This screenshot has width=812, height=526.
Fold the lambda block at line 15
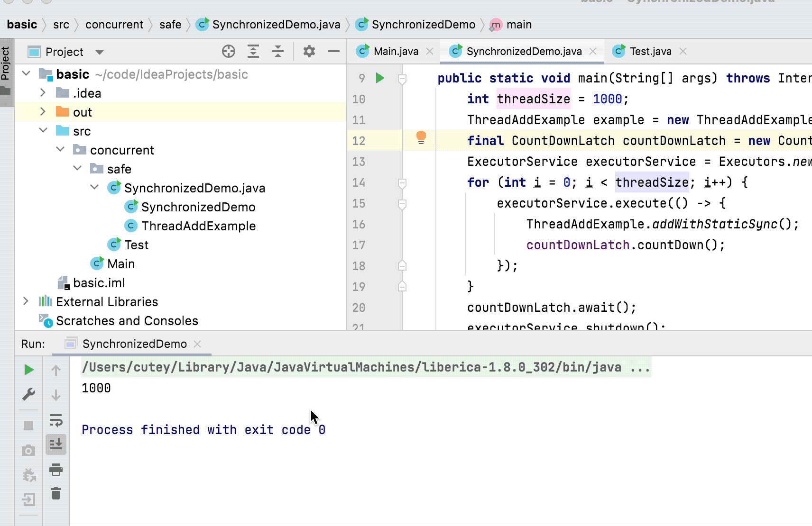click(x=402, y=204)
